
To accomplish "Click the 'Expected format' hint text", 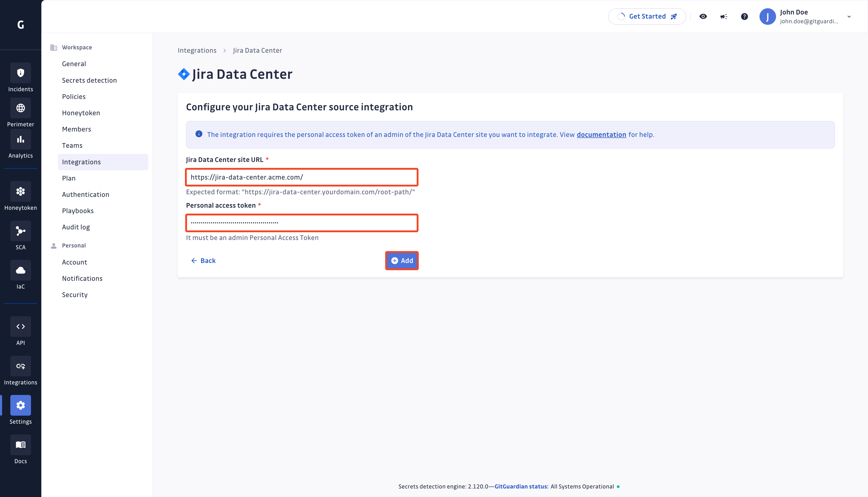I will coord(300,192).
